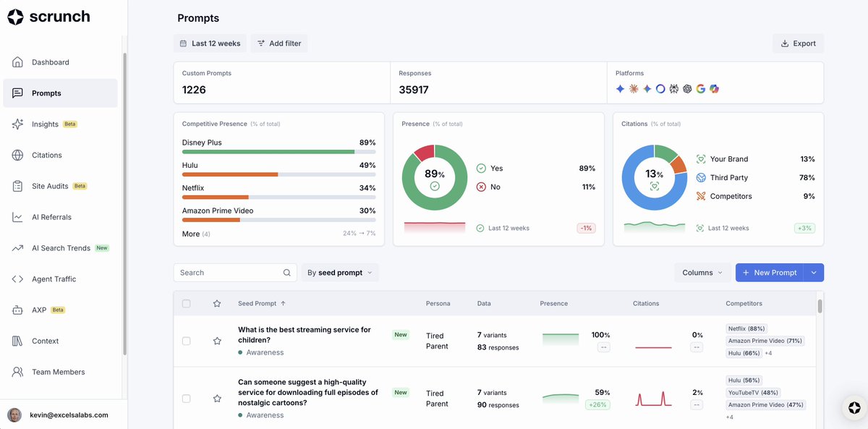Go to AI Search Trends menu item
Viewport: 868px width, 429px height.
pos(61,248)
